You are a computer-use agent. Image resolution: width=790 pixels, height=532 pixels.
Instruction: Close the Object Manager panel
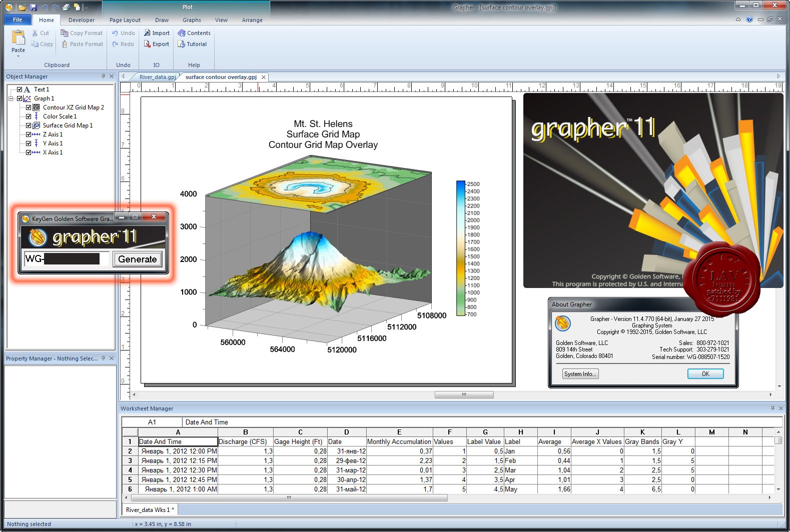point(112,76)
